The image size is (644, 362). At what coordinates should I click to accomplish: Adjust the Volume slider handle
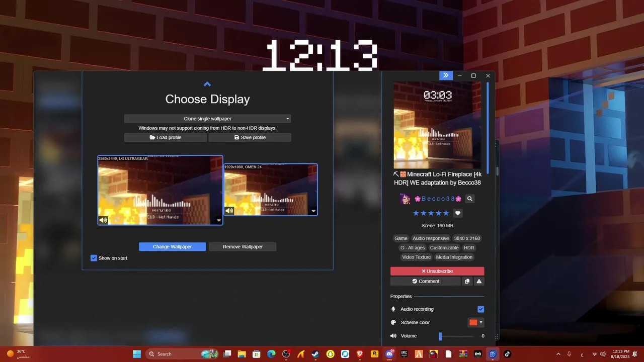coord(440,336)
